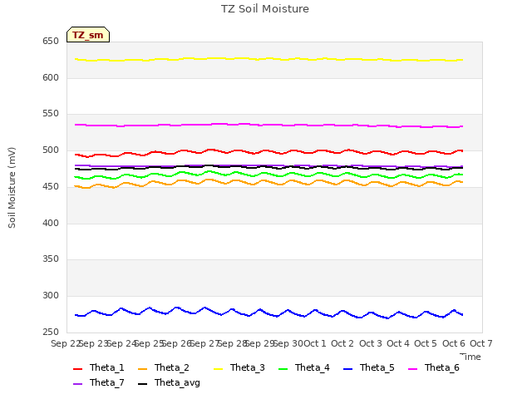This screenshot has width=532, height=399.
Task: Click the 250 y-axis tick label
Action: [51, 332]
